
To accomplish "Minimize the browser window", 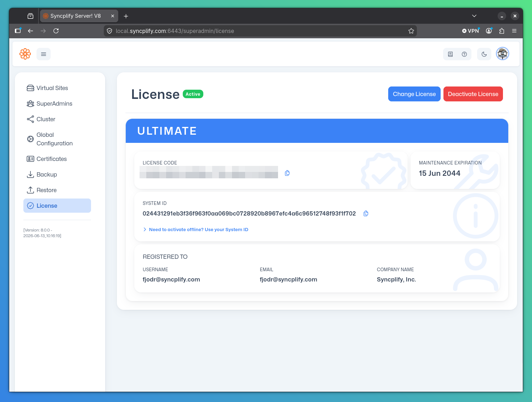I will click(502, 16).
